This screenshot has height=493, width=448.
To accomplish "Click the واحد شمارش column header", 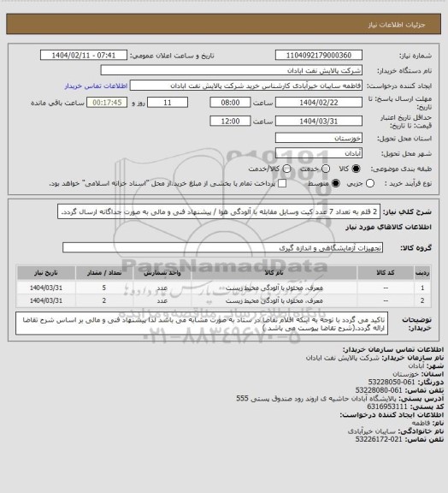I will pyautogui.click(x=162, y=273).
